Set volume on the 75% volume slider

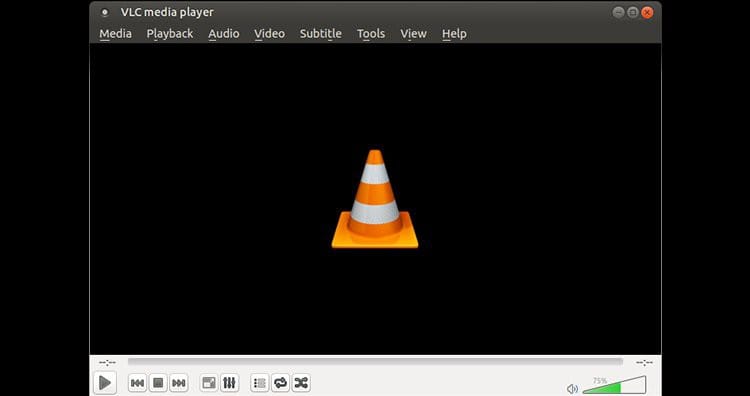click(x=614, y=385)
